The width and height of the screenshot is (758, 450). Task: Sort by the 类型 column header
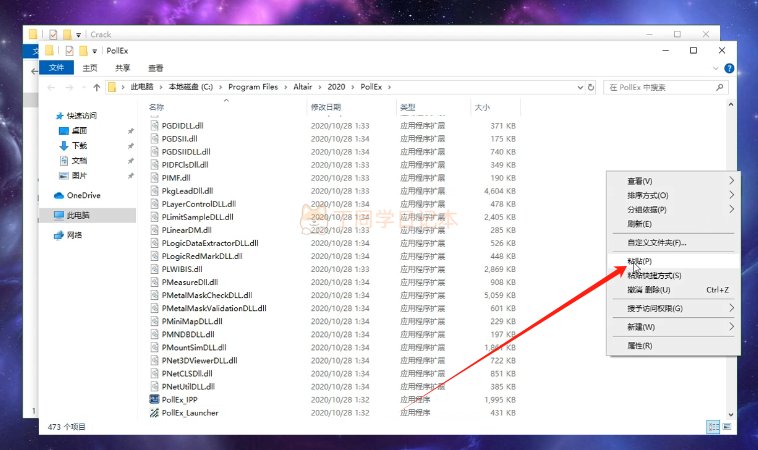tap(408, 107)
